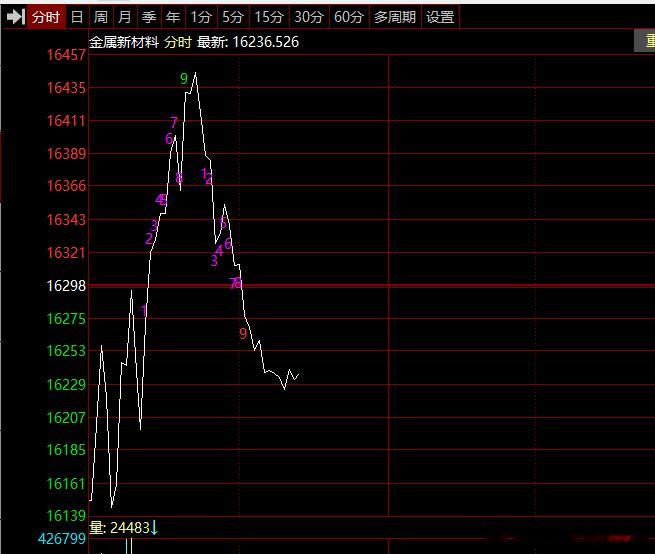Click the 16343 price axis label
The height and width of the screenshot is (554, 655).
click(x=66, y=219)
